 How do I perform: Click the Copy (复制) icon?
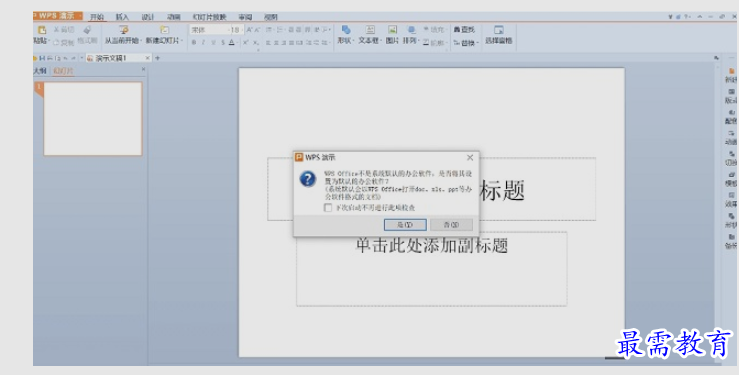tap(57, 42)
